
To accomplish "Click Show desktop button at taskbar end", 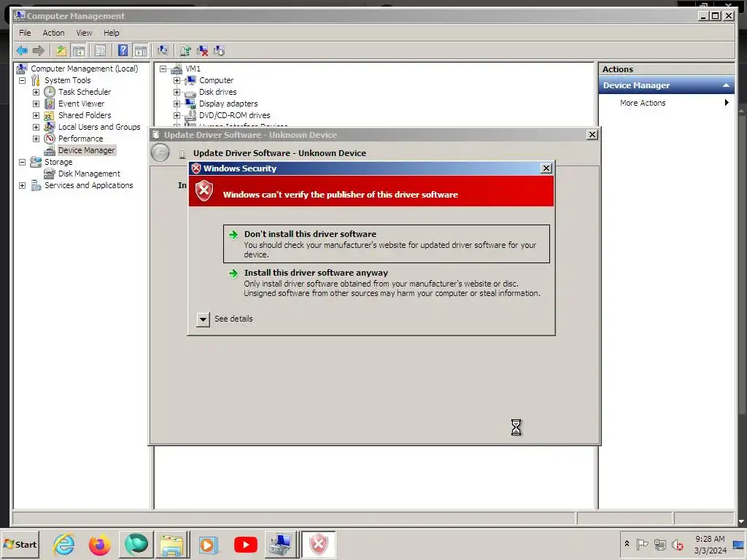I will pos(739,544).
